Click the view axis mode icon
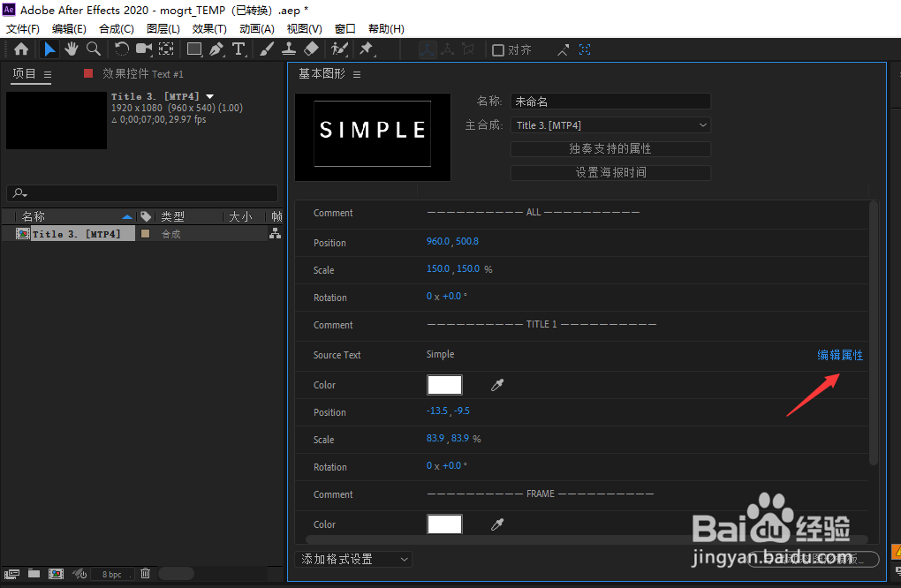Screen dimensions: 901x588 click(468, 50)
